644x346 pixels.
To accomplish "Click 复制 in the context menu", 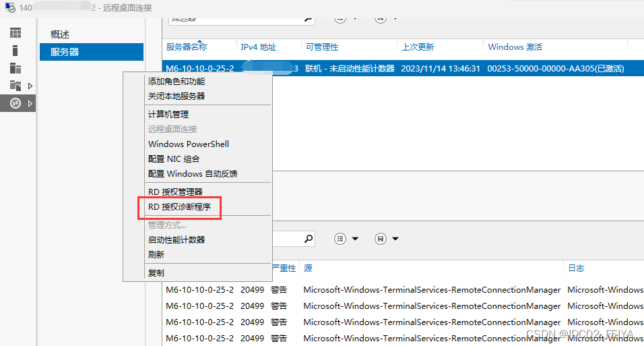I will (x=156, y=272).
